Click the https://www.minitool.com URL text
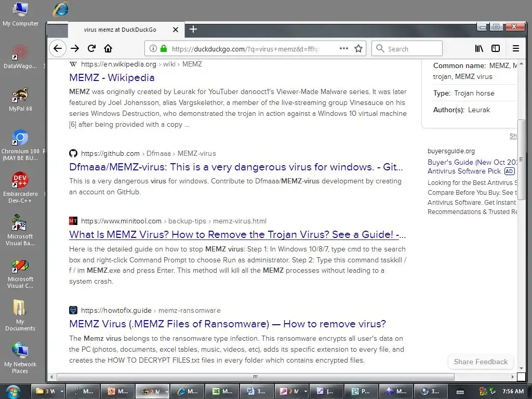Image resolution: width=532 pixels, height=399 pixels. pos(121,221)
